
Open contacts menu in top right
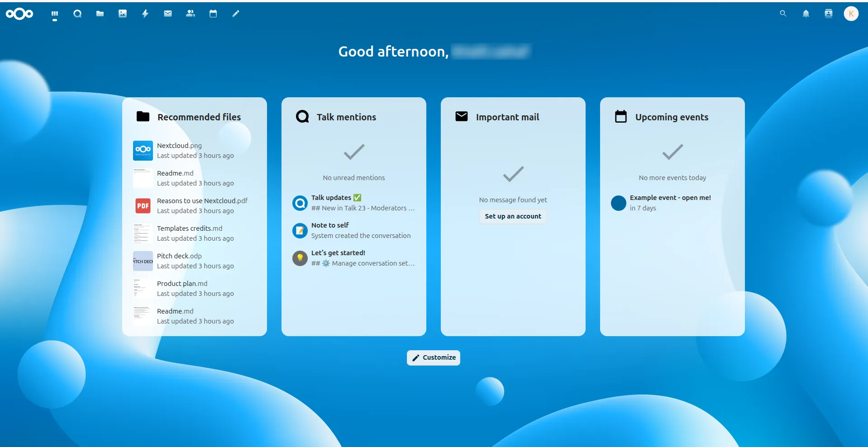(829, 14)
